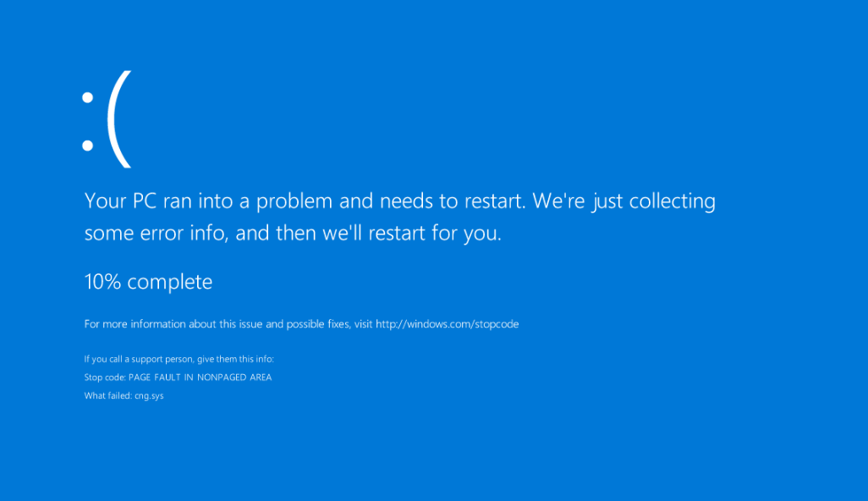Select the PAGE FAULT IN NONPAGED AREA text
The height and width of the screenshot is (501, 868).
pos(201,377)
